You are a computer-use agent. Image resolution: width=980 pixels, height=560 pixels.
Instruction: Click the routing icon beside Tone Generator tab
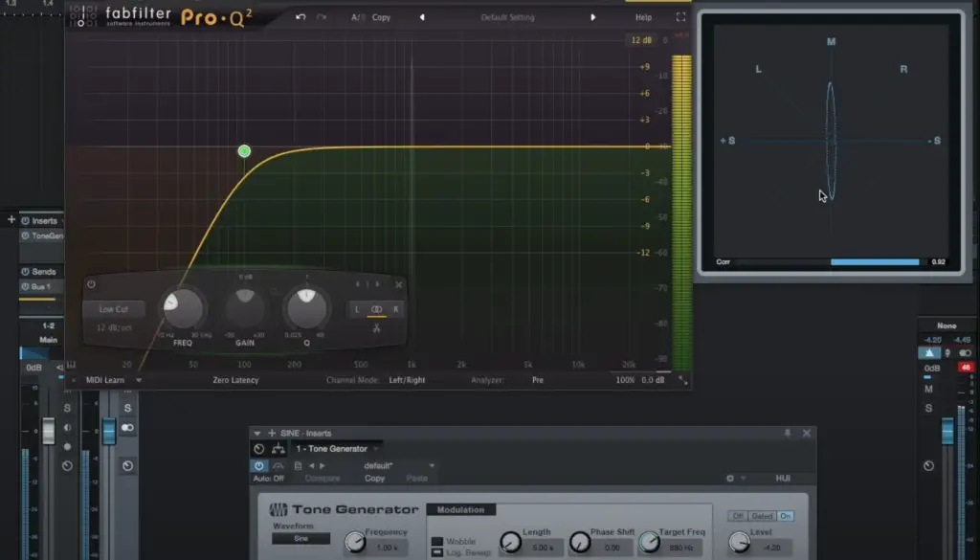278,449
